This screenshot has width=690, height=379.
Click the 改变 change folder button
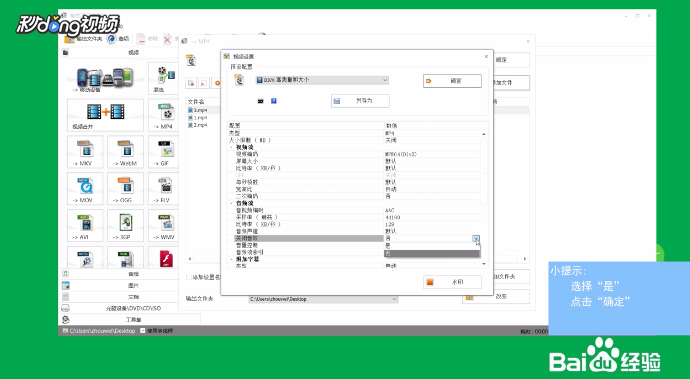495,297
